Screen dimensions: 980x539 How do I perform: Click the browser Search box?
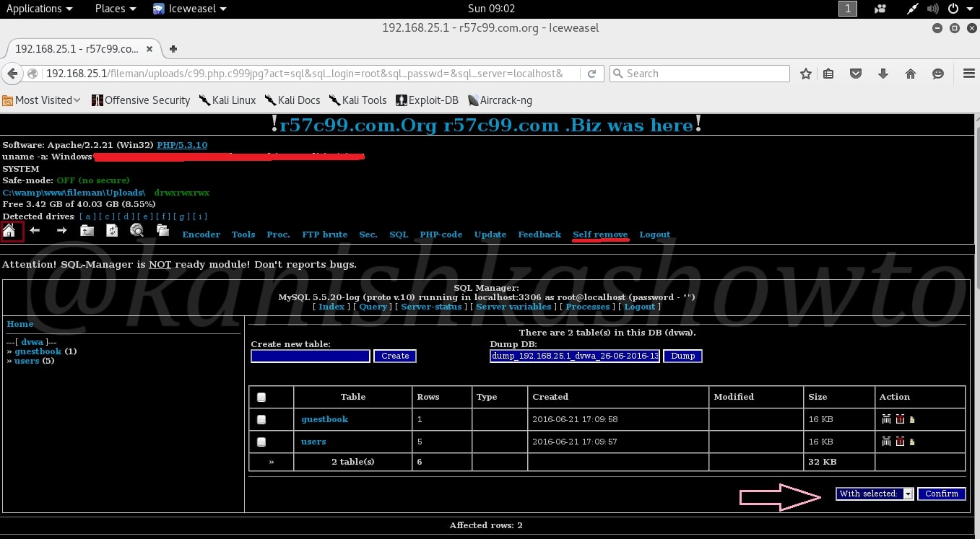[x=700, y=74]
